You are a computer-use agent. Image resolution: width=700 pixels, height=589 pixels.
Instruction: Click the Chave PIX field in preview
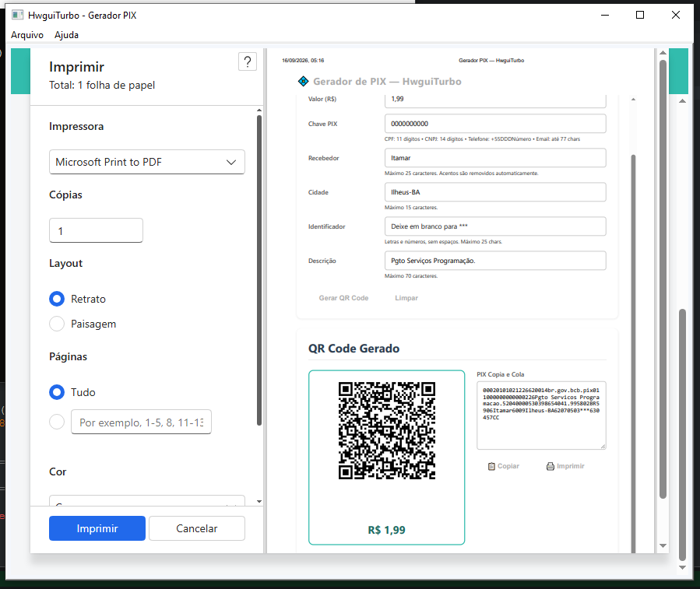point(495,124)
